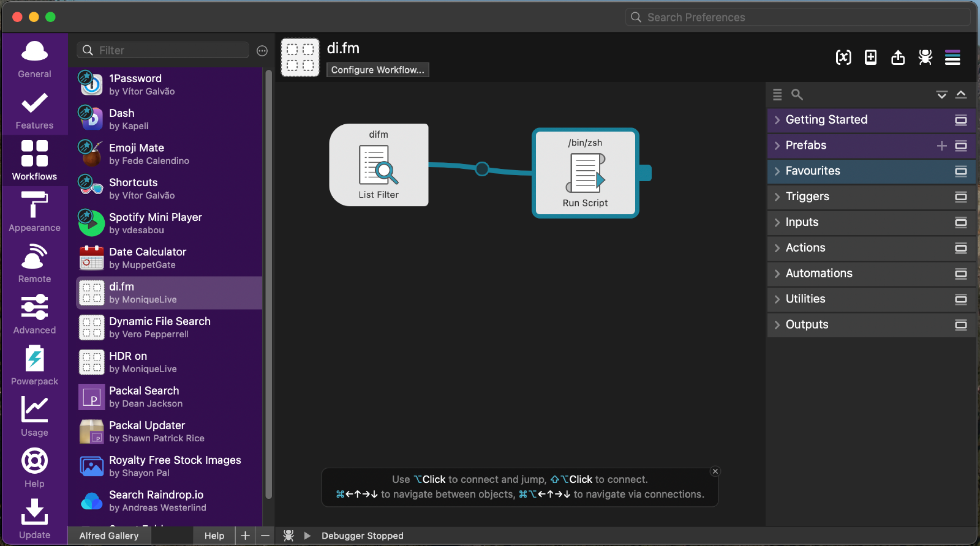The height and width of the screenshot is (546, 980).
Task: Add a new prefab with plus
Action: [941, 146]
